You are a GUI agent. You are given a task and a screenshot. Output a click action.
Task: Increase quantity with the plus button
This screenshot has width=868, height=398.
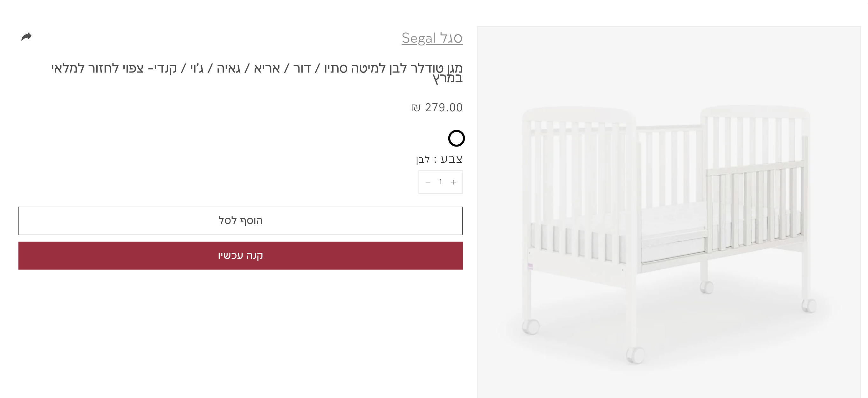[453, 182]
